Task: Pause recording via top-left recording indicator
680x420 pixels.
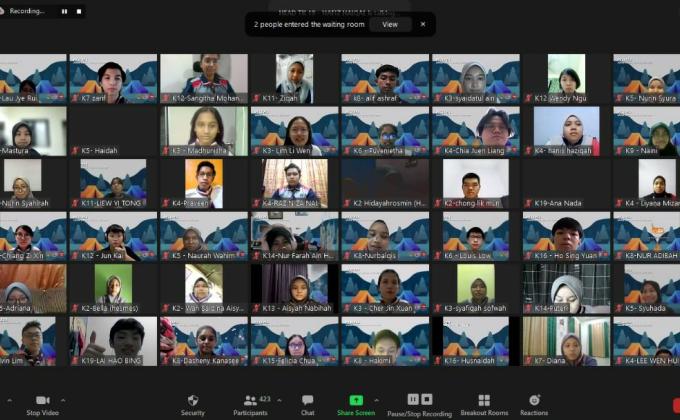Action: click(x=64, y=11)
